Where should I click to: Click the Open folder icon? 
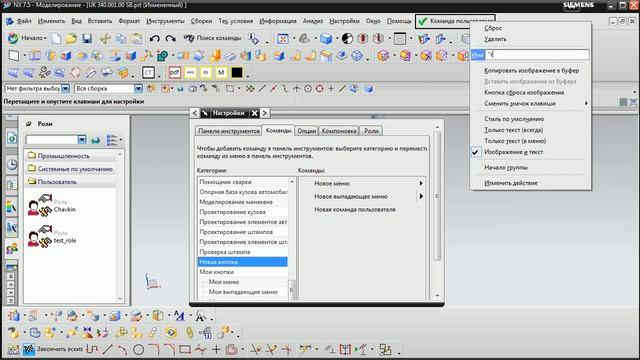[71, 39]
